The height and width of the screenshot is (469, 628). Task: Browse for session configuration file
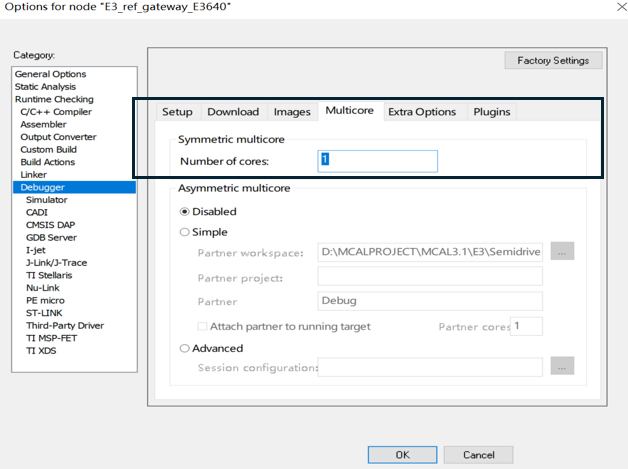[562, 367]
